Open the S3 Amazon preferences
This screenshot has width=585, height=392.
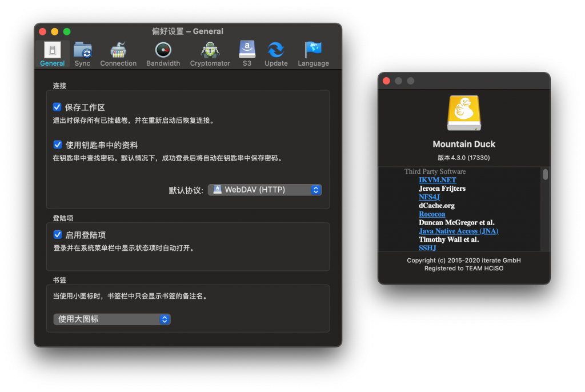point(247,54)
